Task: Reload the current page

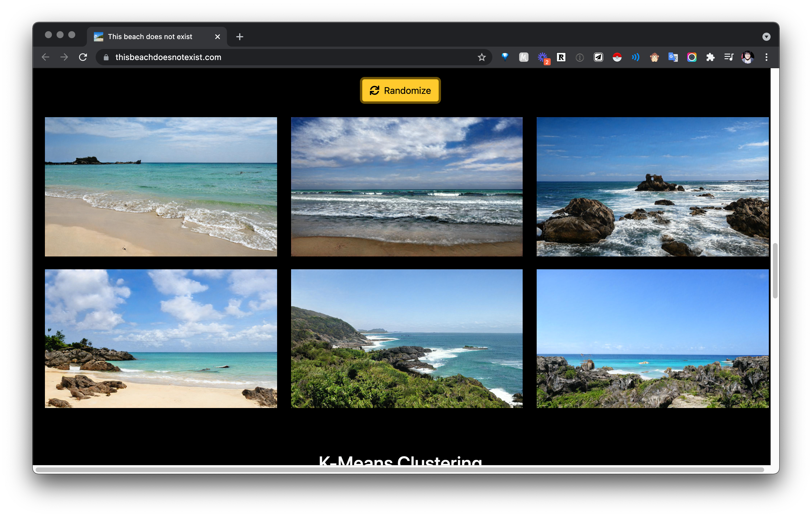Action: (83, 57)
